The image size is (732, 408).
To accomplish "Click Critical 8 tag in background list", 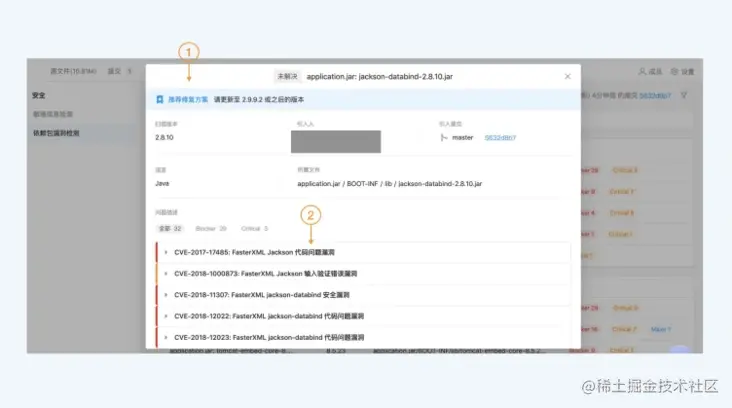I will [621, 213].
